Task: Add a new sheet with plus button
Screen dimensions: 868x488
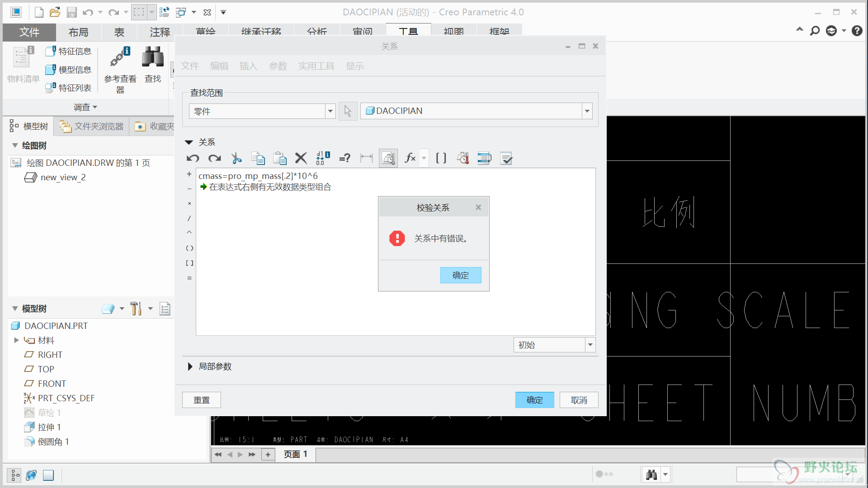Action: point(268,455)
